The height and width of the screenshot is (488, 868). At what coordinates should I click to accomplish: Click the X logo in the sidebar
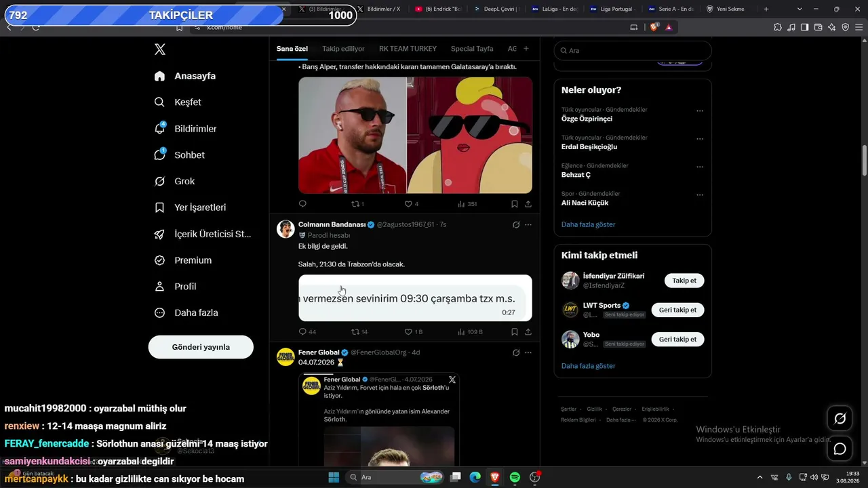point(160,49)
